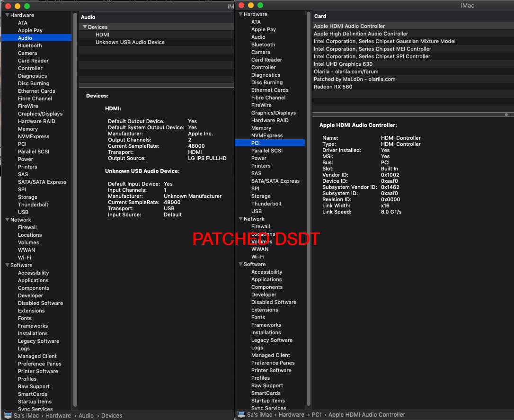Select the Series Chipset MEI Controller row
514x420 pixels.
point(413,48)
